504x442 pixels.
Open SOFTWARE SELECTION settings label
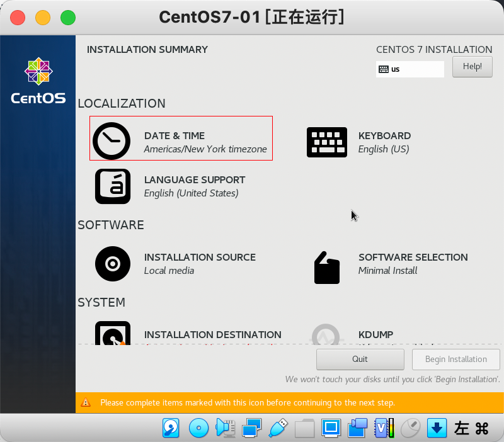[x=413, y=258]
